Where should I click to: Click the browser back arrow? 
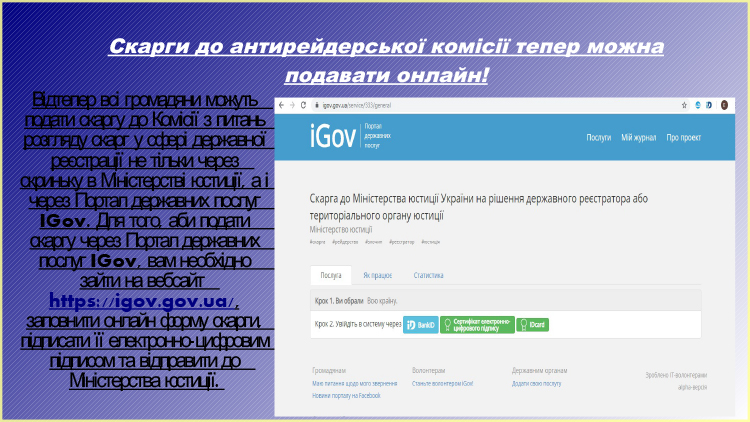[281, 105]
